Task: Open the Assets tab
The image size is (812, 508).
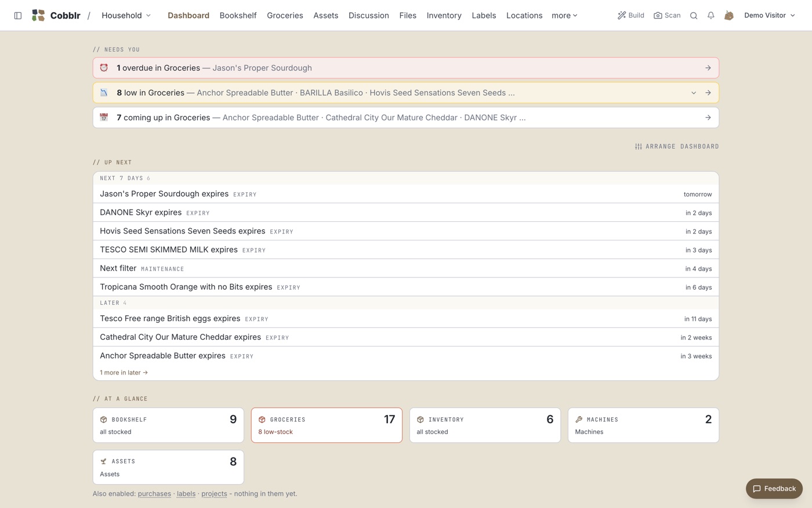Action: pos(325,16)
